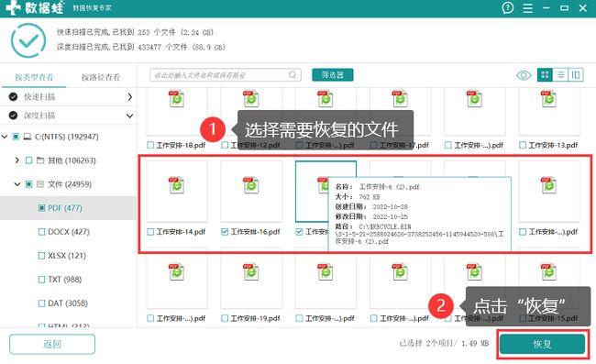Toggle the C:(NTFS) drive checkbox
Image resolution: width=596 pixels, height=364 pixels.
pos(16,137)
